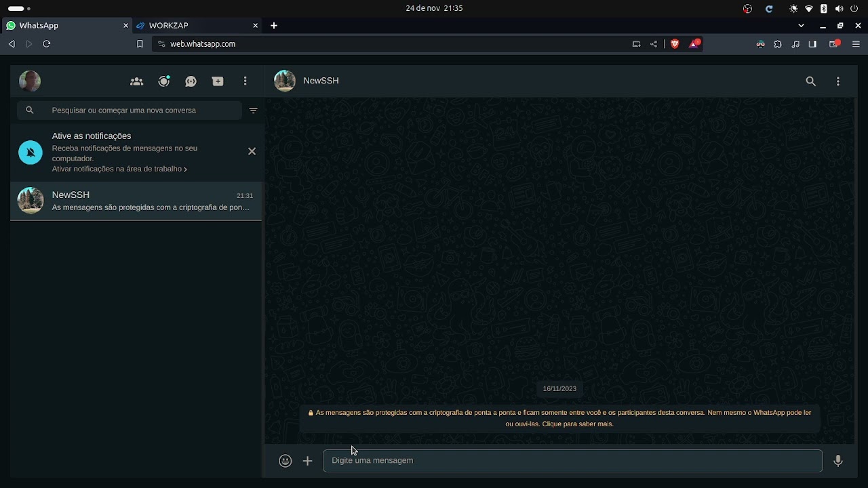Toggle the unread chats filter icon

(x=254, y=110)
